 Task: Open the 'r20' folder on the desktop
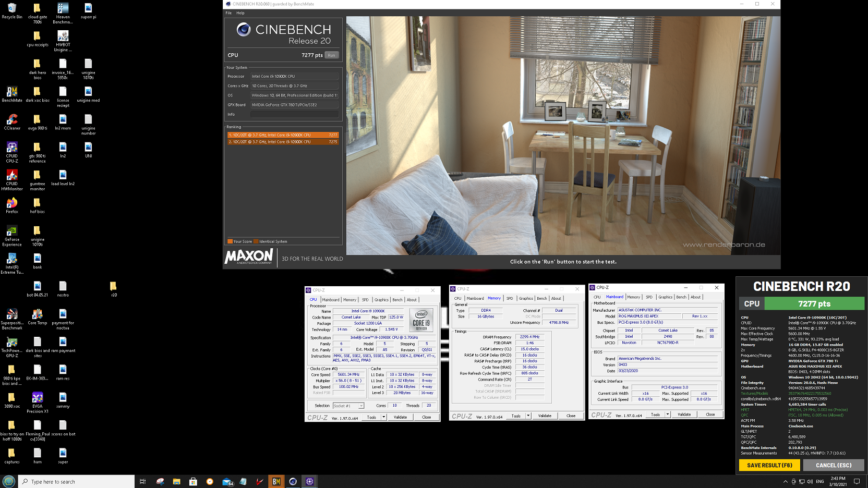click(x=114, y=289)
